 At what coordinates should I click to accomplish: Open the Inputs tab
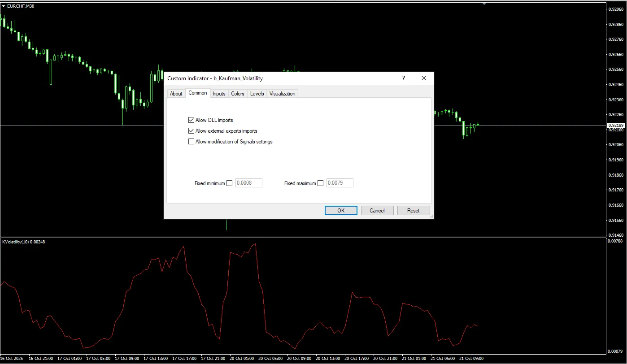point(219,94)
